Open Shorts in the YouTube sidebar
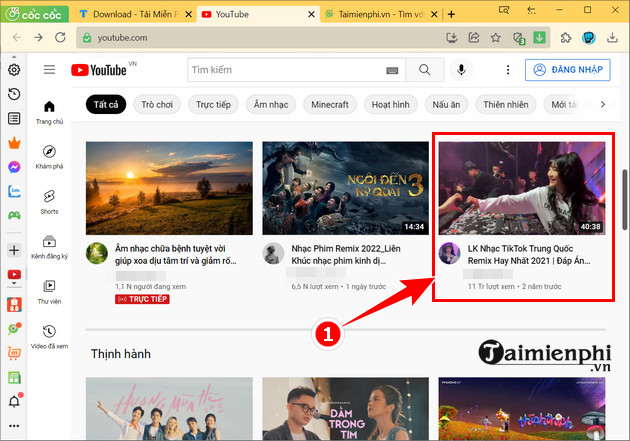This screenshot has height=441, width=630. click(x=49, y=201)
